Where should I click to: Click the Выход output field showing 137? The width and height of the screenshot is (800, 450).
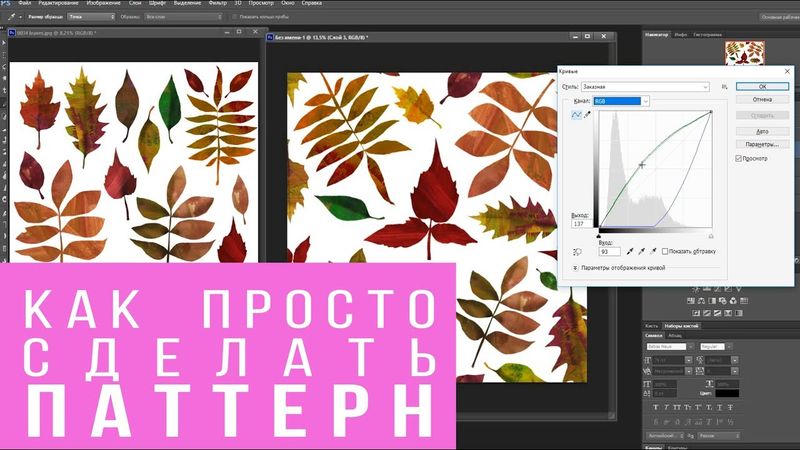pyautogui.click(x=581, y=223)
